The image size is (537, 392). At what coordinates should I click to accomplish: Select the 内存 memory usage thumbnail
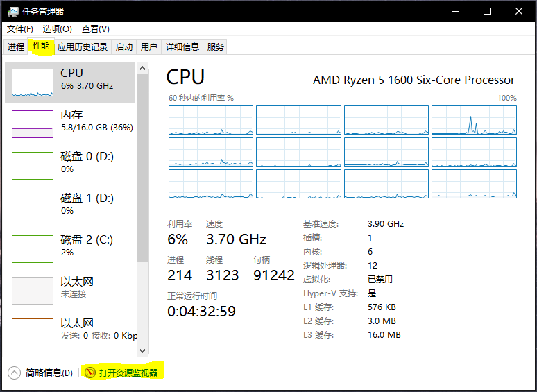click(33, 124)
